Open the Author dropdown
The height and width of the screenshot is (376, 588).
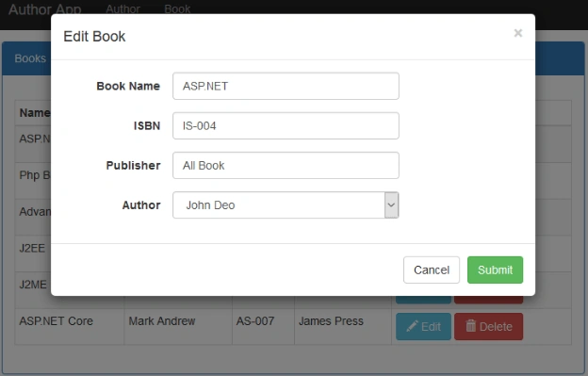point(286,205)
